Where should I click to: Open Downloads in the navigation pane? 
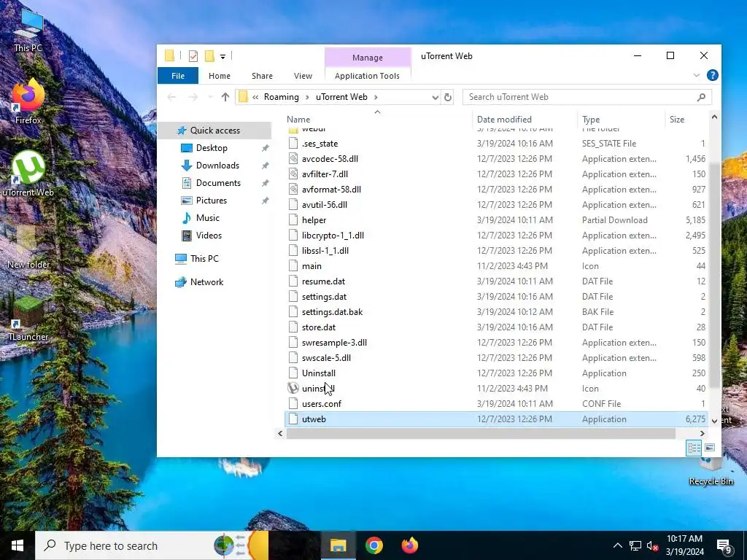pos(217,166)
